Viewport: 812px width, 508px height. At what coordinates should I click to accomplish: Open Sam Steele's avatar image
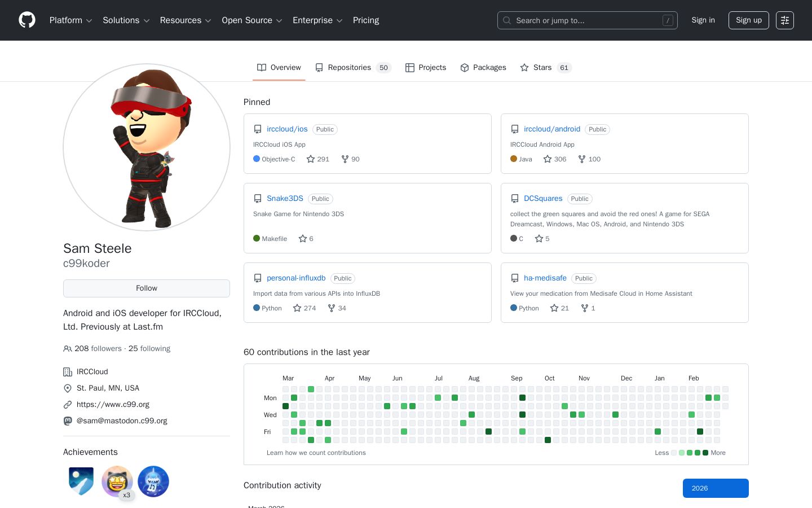147,147
